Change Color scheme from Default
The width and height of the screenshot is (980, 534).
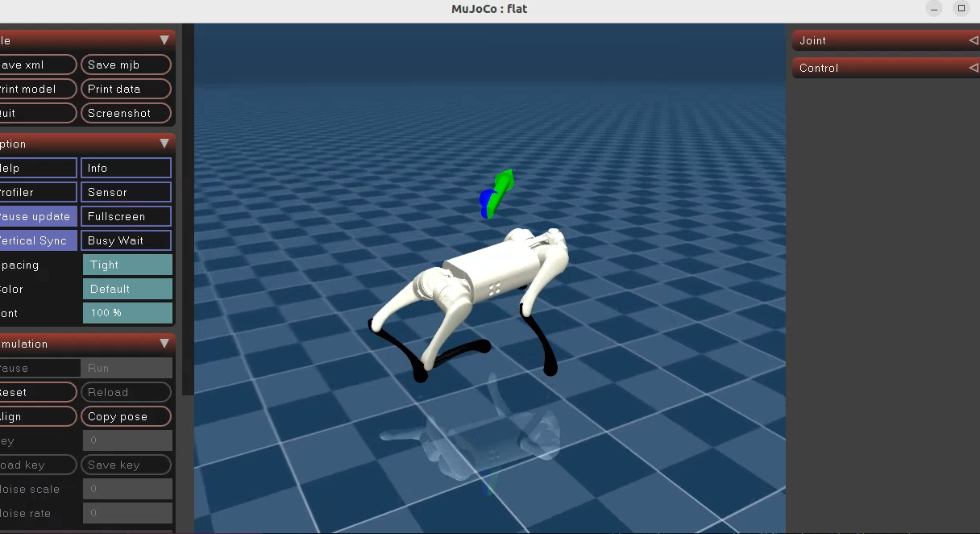[x=127, y=289]
